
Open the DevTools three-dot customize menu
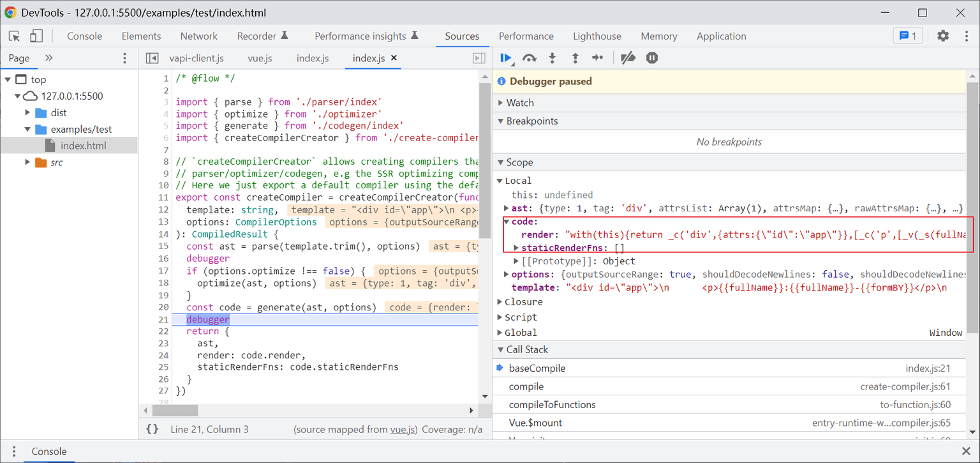coord(965,36)
